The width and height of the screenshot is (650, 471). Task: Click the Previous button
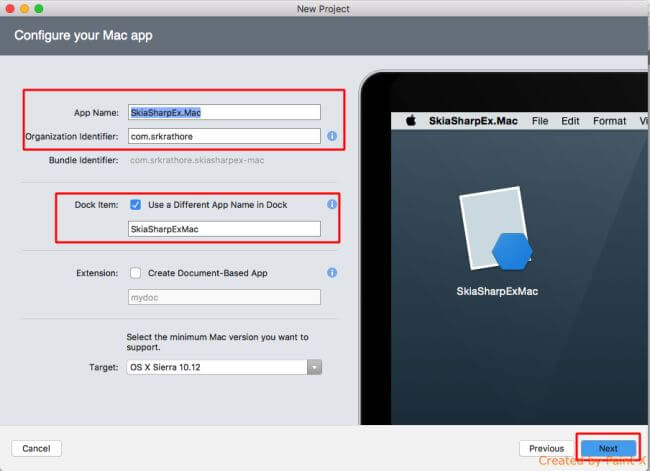tap(546, 448)
